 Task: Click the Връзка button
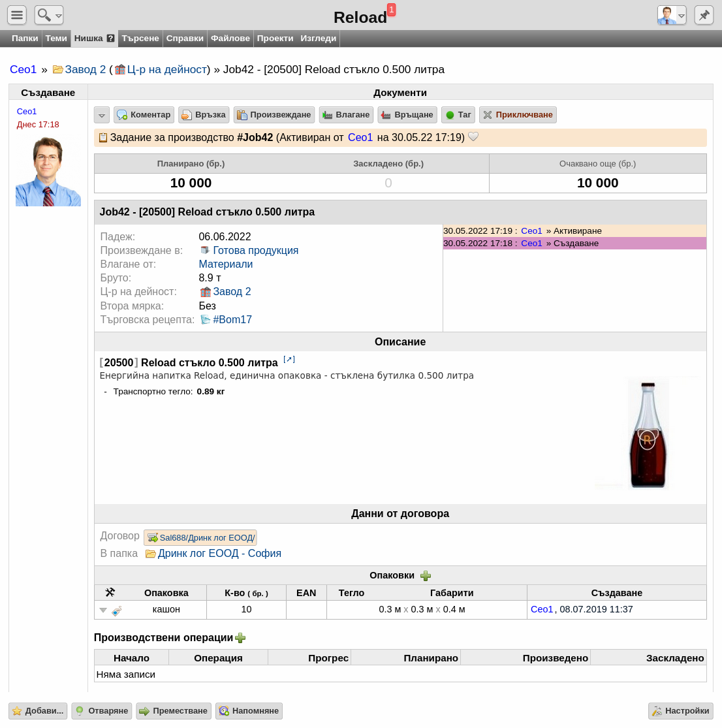[x=204, y=115]
